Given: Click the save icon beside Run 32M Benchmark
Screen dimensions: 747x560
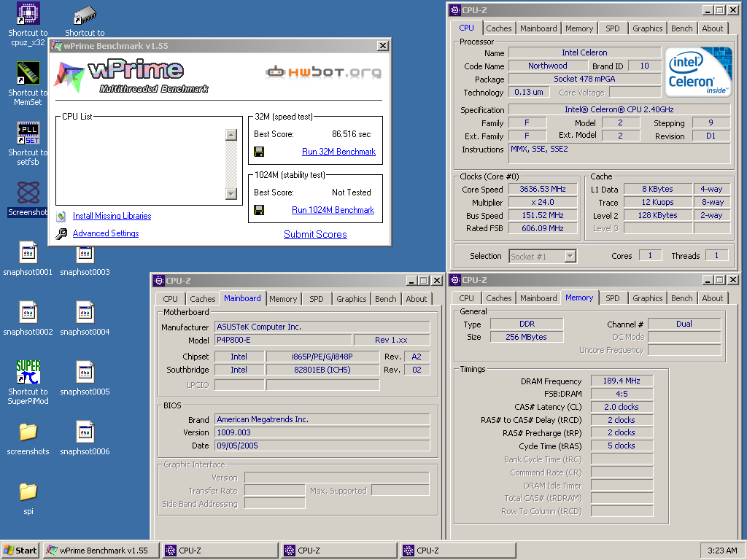Looking at the screenshot, I should click(x=259, y=152).
